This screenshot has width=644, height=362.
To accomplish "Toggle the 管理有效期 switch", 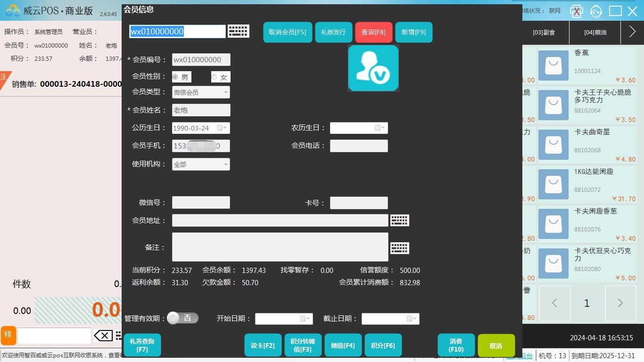I will [182, 318].
